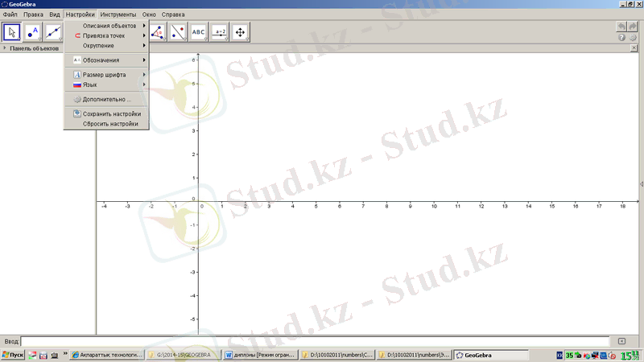Image resolution: width=644 pixels, height=362 pixels.
Task: Expand Привязка точек submenu
Action: pyautogui.click(x=106, y=35)
